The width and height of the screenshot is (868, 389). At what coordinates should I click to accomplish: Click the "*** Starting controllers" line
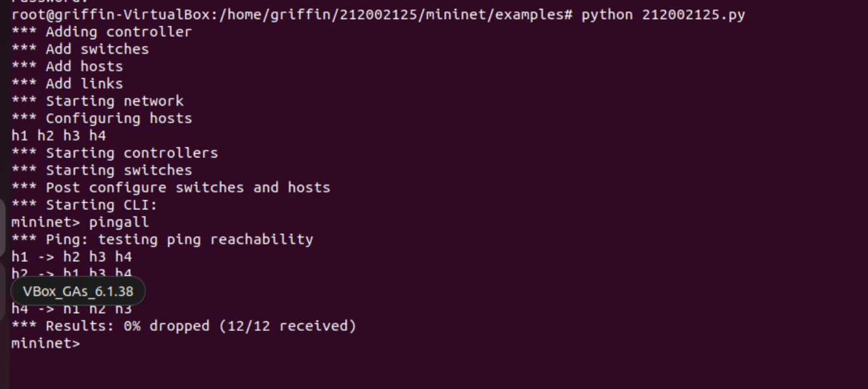point(114,153)
